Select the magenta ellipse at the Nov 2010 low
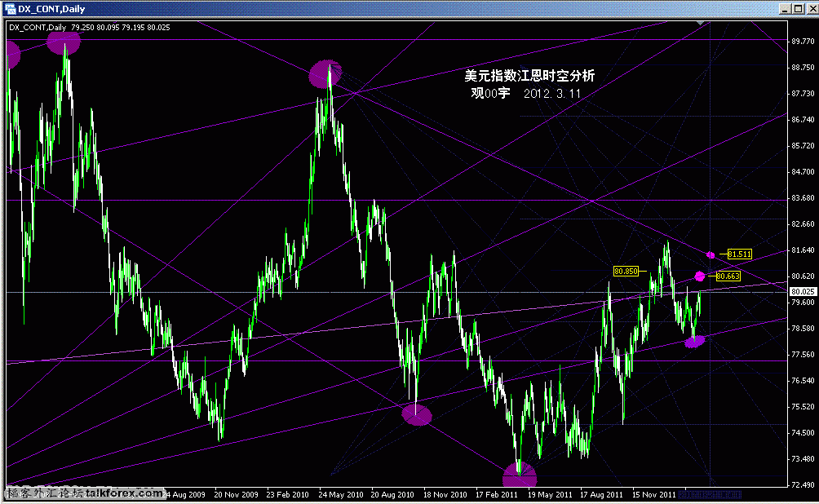Screen dimensions: 819x504 tap(417, 415)
